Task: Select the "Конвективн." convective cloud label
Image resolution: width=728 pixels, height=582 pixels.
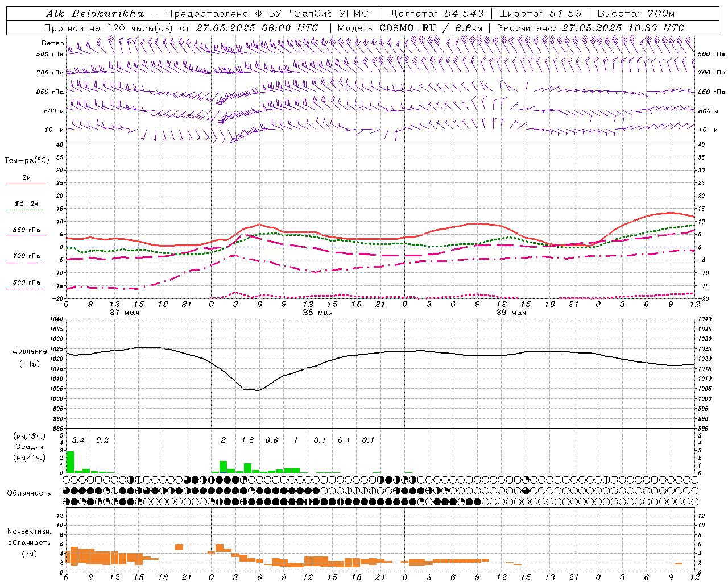Action: pyautogui.click(x=29, y=531)
